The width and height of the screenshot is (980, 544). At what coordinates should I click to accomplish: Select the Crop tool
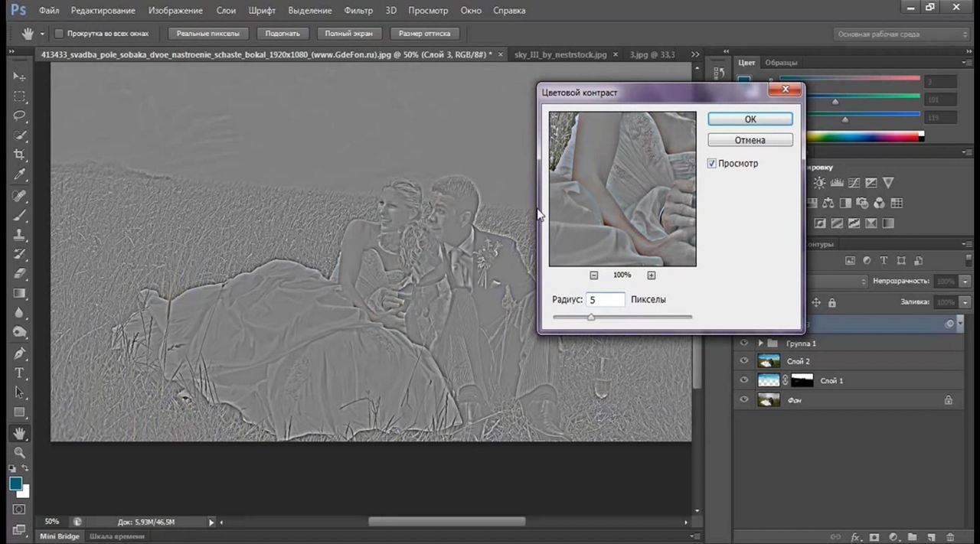[x=19, y=155]
